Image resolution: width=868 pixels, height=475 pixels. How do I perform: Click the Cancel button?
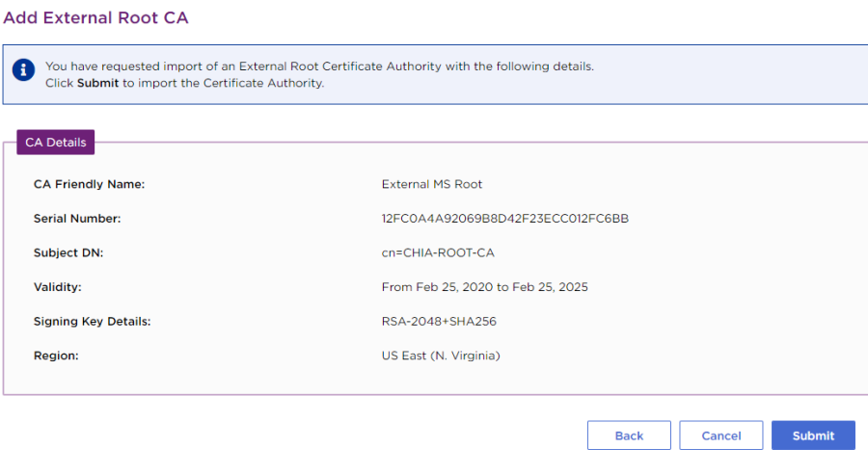click(721, 435)
